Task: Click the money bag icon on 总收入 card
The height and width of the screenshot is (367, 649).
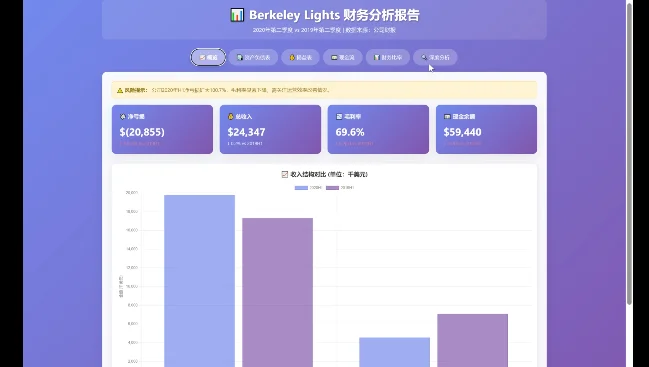Action: pos(231,117)
